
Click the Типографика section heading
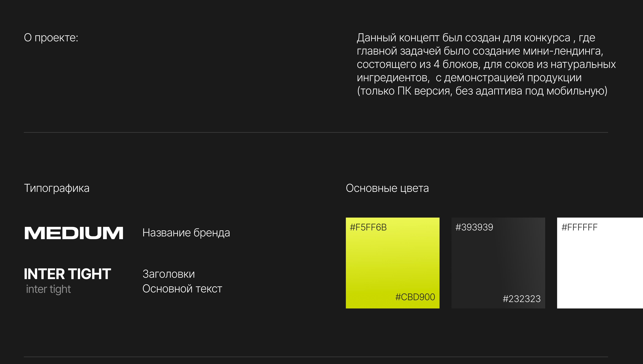point(57,188)
